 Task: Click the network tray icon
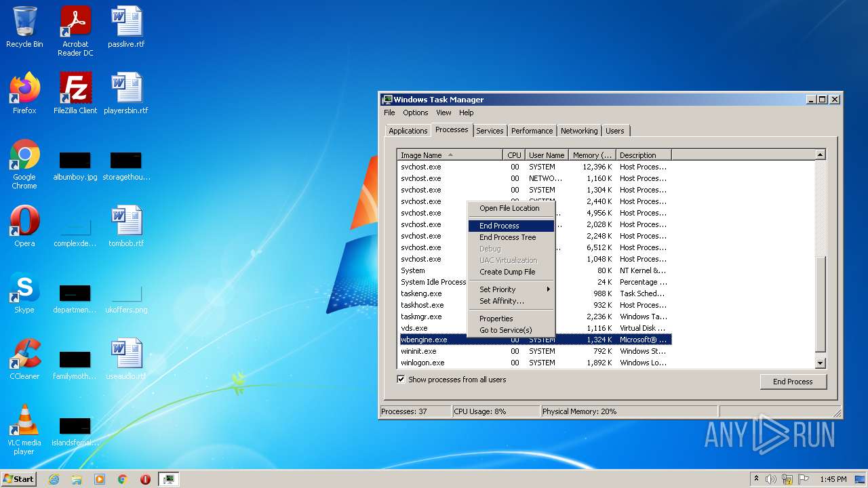(787, 479)
